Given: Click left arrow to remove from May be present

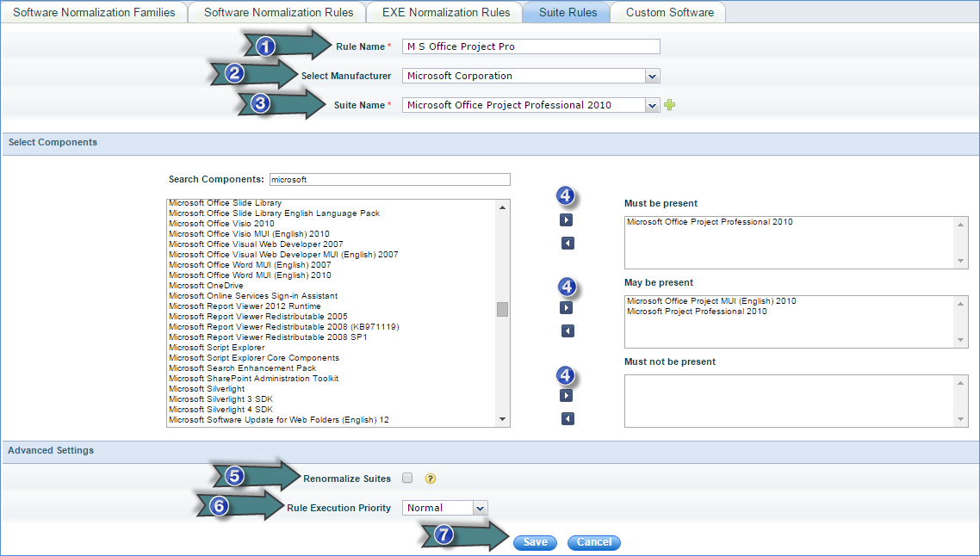Looking at the screenshot, I should (x=567, y=331).
